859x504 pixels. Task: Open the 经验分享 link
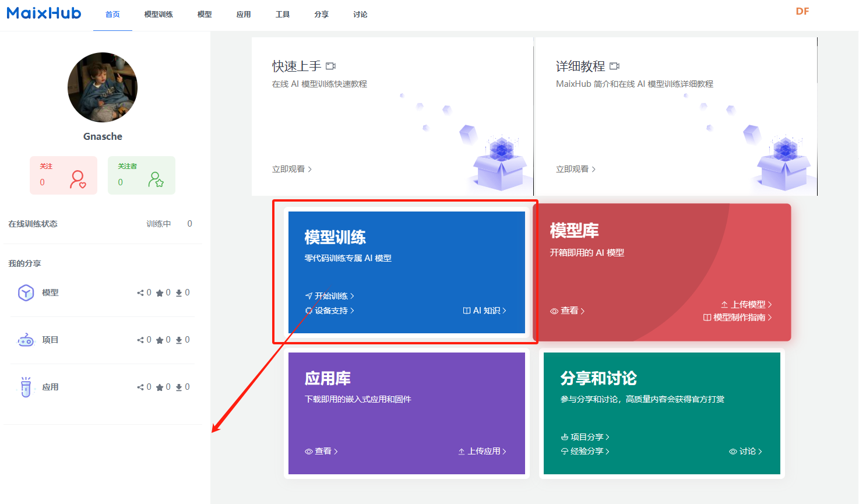(x=585, y=452)
